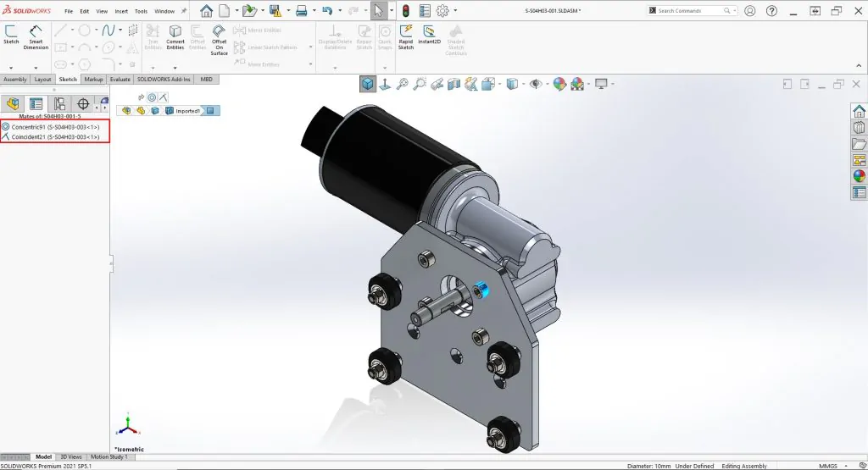Image resolution: width=868 pixels, height=470 pixels.
Task: Toggle Instant2D
Action: pos(429,34)
